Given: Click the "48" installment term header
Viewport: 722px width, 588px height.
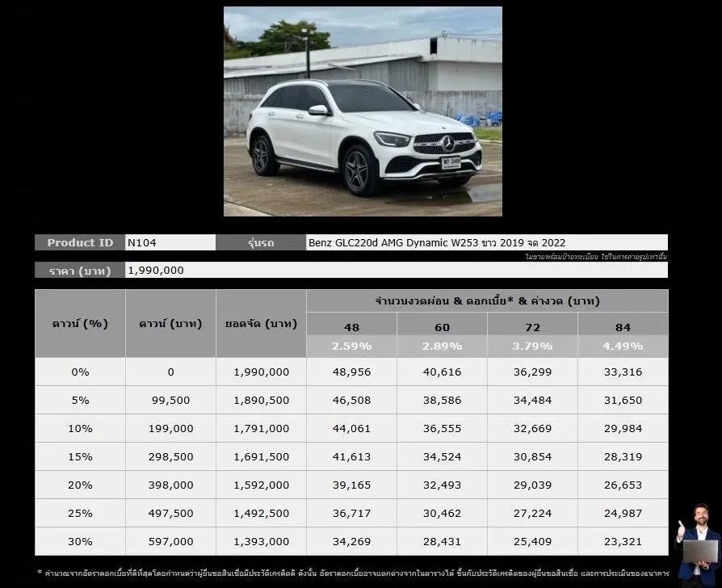Looking at the screenshot, I should point(352,327).
